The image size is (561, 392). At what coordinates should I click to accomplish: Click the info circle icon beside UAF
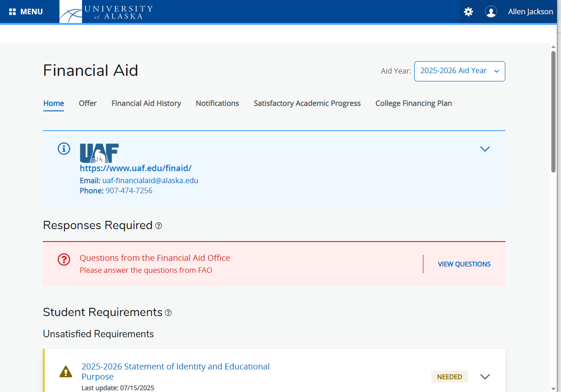(x=64, y=148)
